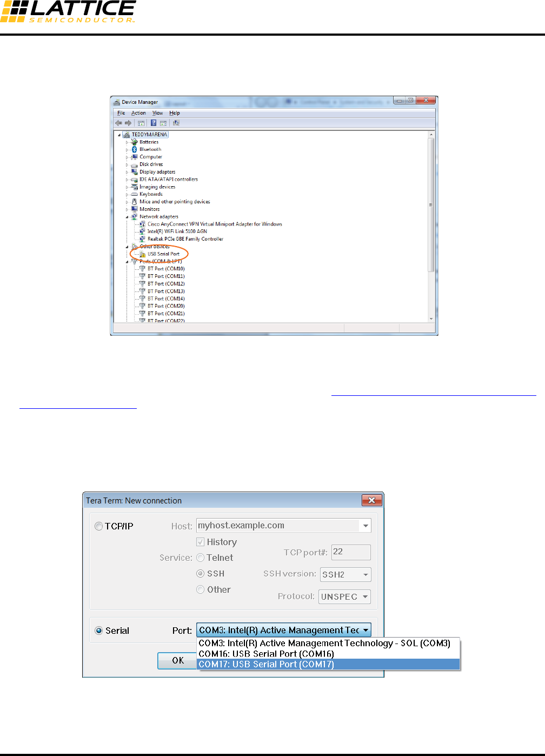The height and width of the screenshot is (756, 545).
Task: Collapse the Ports (COM & LPT) node
Action: (128, 262)
